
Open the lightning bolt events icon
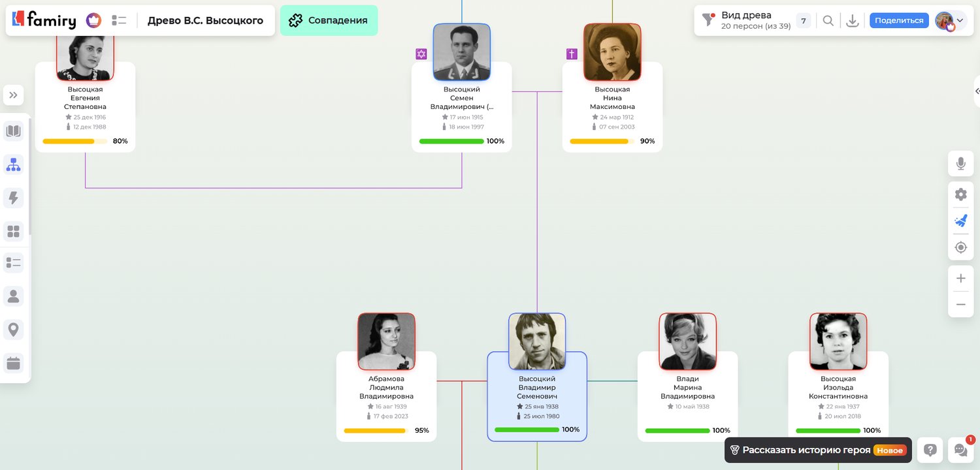[13, 198]
